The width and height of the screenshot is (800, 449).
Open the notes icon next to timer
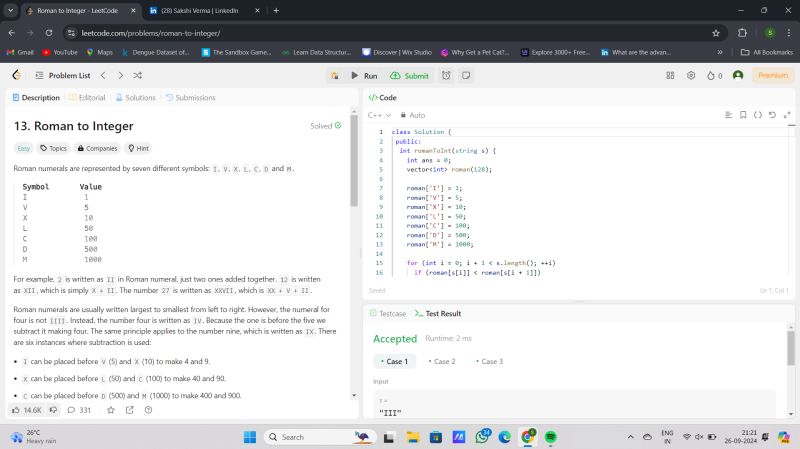tap(466, 76)
